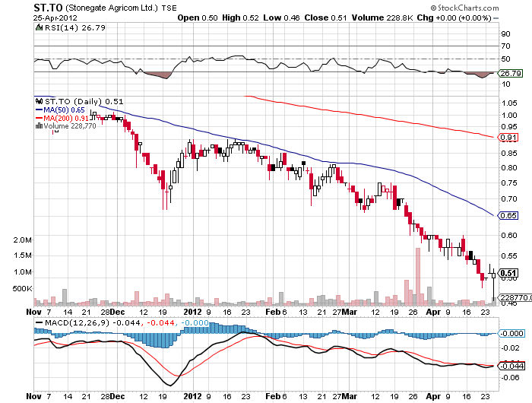532x403 pixels.
Task: Click the 0.70 price axis label
Action: tap(509, 198)
